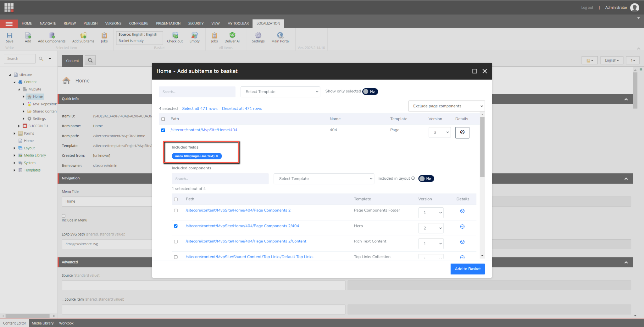The image size is (644, 327).
Task: Open Localization Settings icon
Action: (x=258, y=37)
